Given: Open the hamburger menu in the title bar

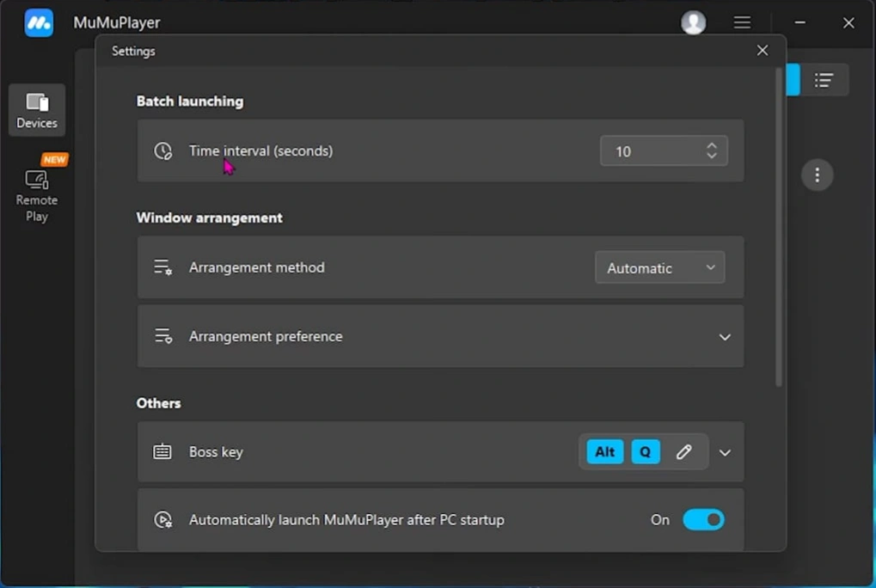Looking at the screenshot, I should 741,22.
